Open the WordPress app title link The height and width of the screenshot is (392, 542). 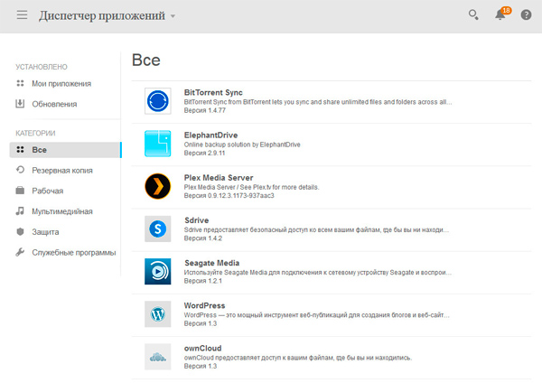coord(204,306)
